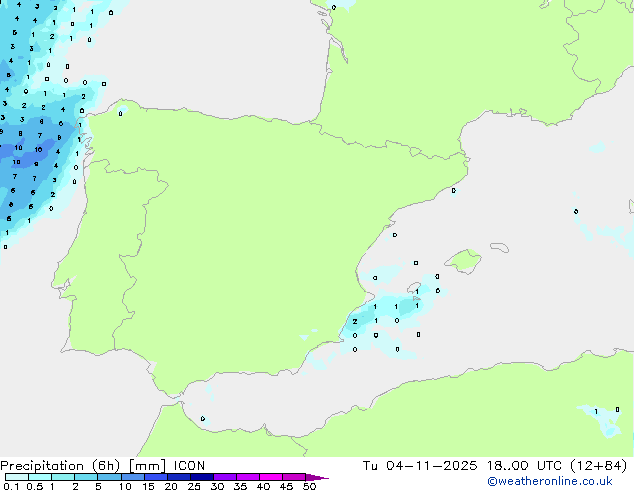Viewport: 634px width, 490px height.
Task: Click the "ICON" model name label
Action: pyautogui.click(x=189, y=466)
